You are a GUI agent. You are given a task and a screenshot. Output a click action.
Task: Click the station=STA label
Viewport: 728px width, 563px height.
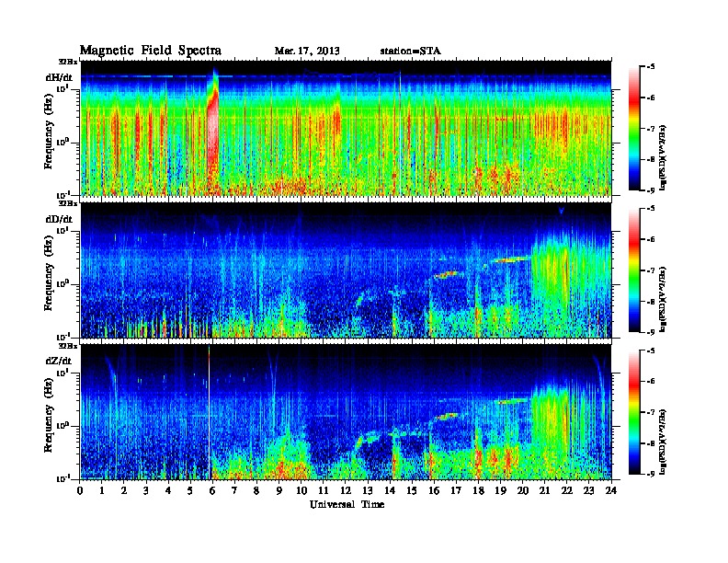pos(410,51)
